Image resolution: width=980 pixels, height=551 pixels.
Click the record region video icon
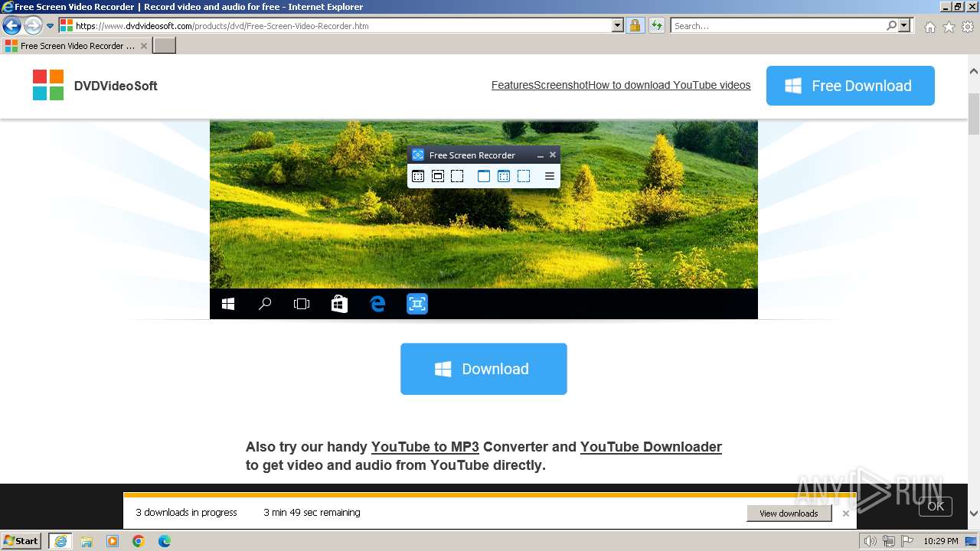click(524, 176)
